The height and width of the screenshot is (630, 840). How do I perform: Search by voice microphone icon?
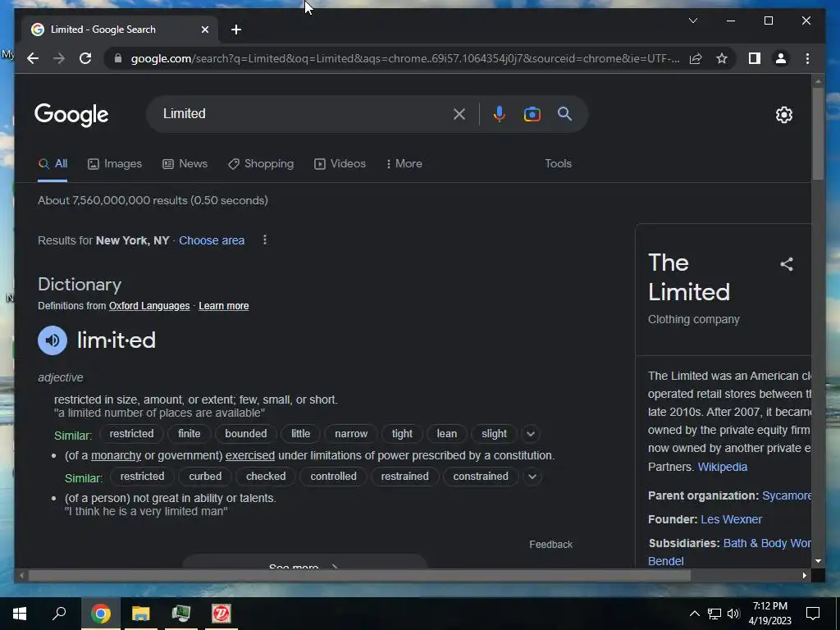point(500,114)
